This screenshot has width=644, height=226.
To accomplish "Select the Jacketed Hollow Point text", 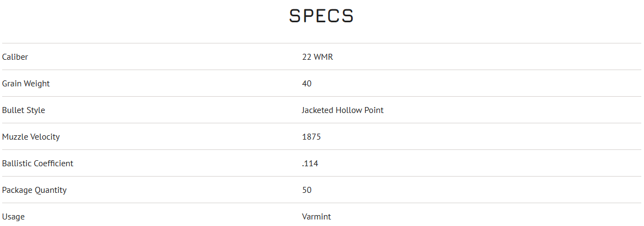I will tap(342, 110).
